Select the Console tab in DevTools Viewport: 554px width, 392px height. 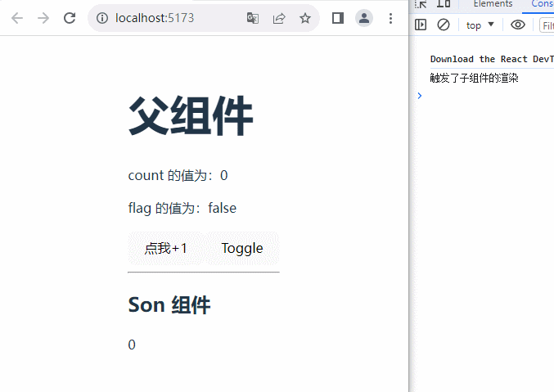click(542, 4)
